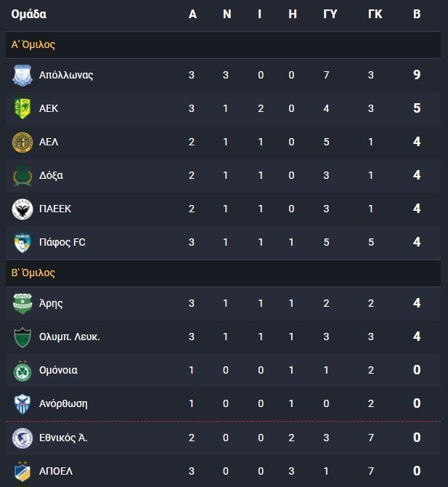Viewport: 448px width, 487px height.
Task: Click the ΑΠΟΕΛ crest icon
Action: [x=23, y=471]
